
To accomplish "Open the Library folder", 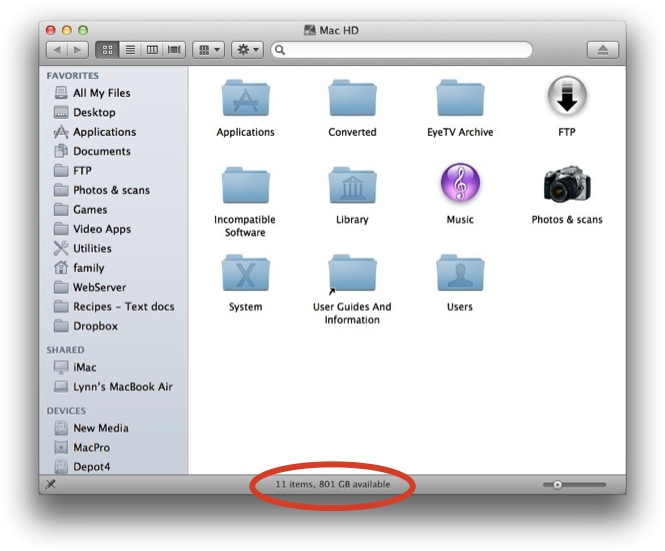I will (352, 185).
